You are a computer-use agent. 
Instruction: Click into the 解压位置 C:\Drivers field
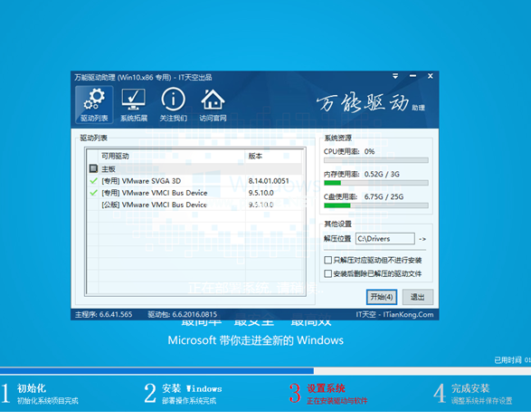[x=385, y=239]
